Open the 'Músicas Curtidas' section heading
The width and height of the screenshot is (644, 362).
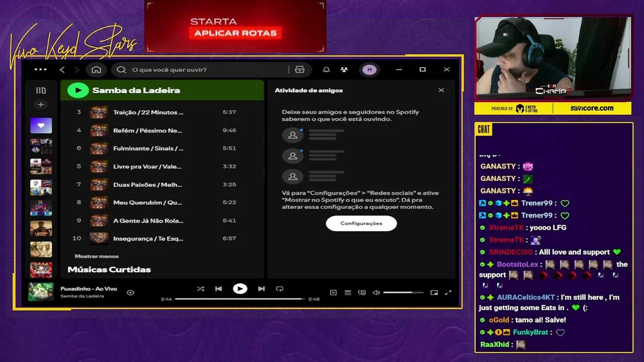(x=109, y=269)
